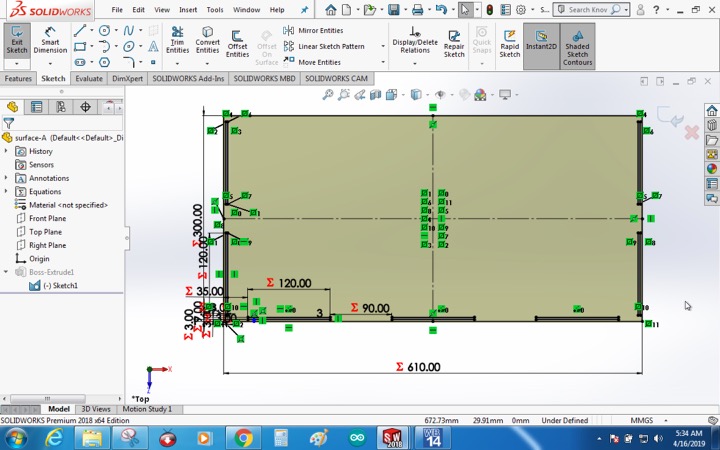This screenshot has height=450, width=720.
Task: Select the Spline sketch tool
Action: (x=129, y=31)
